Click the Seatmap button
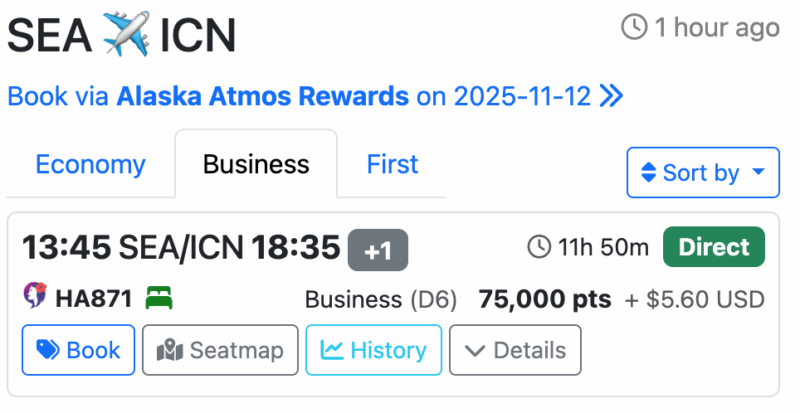800x413 pixels. [x=220, y=350]
